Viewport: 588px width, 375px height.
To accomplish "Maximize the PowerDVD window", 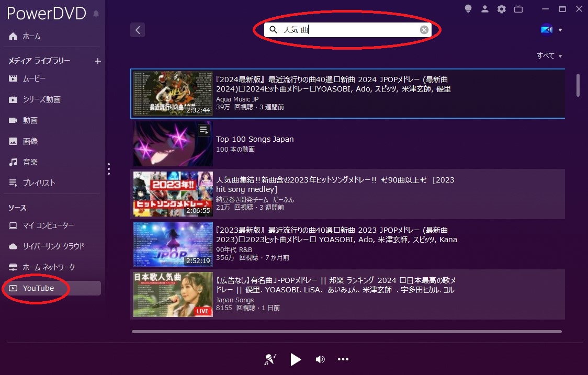I will (562, 9).
